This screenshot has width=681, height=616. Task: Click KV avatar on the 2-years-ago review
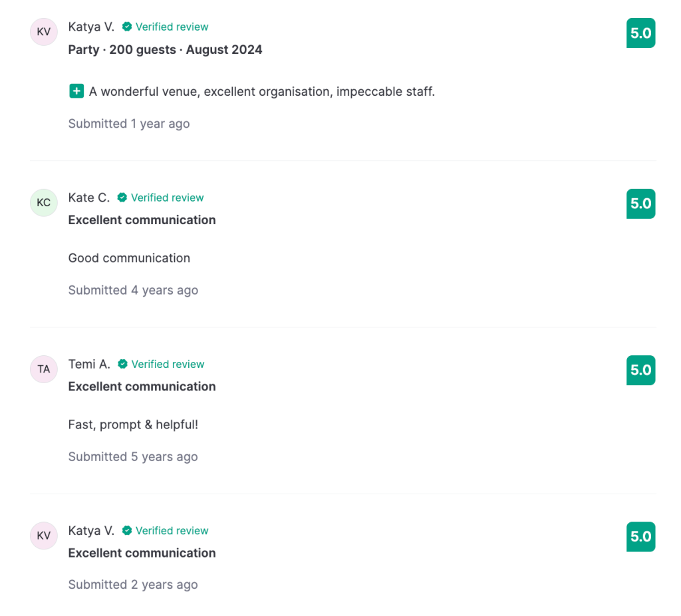coord(44,536)
